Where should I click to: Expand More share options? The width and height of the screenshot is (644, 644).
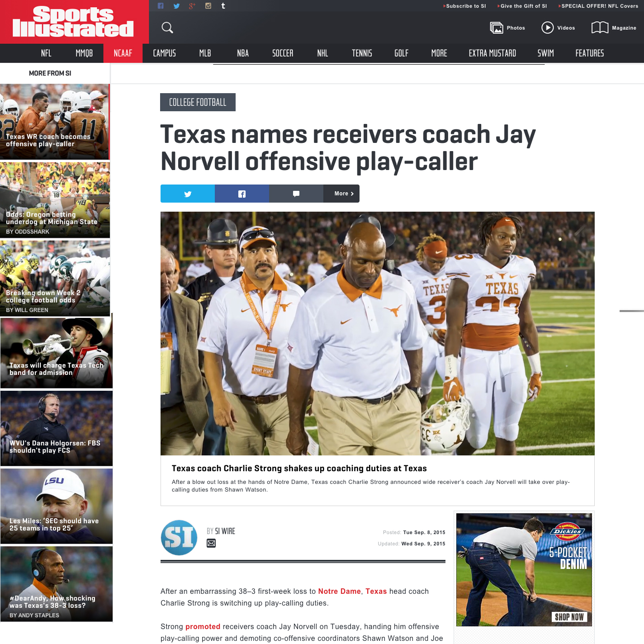(x=341, y=194)
